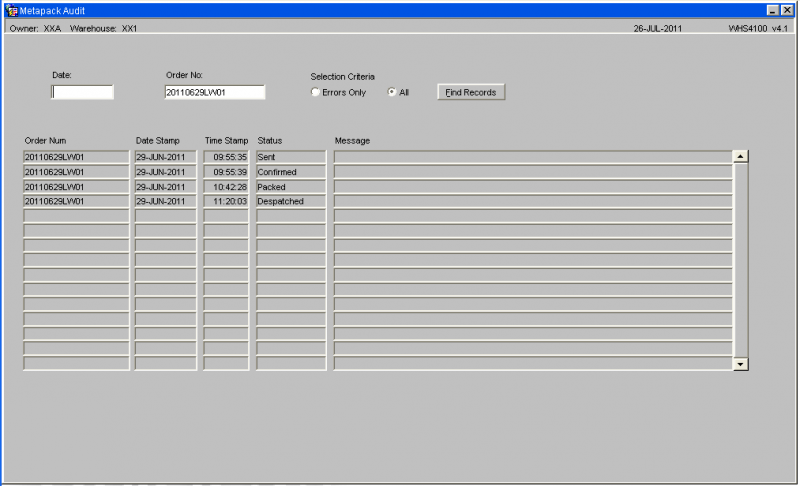Click the Order No input field
This screenshot has height=486, width=800.
[215, 92]
